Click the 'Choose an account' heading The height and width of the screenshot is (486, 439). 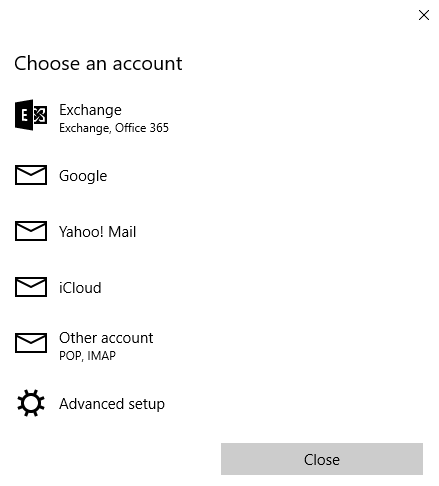pyautogui.click(x=98, y=63)
